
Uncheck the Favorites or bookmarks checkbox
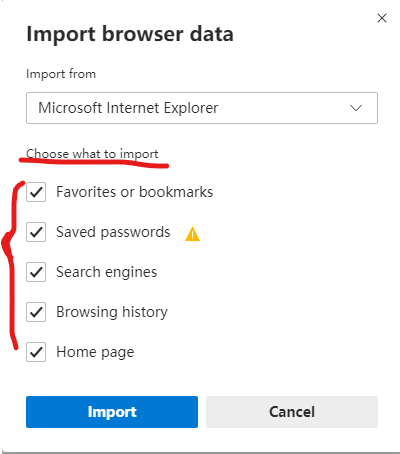coord(36,192)
